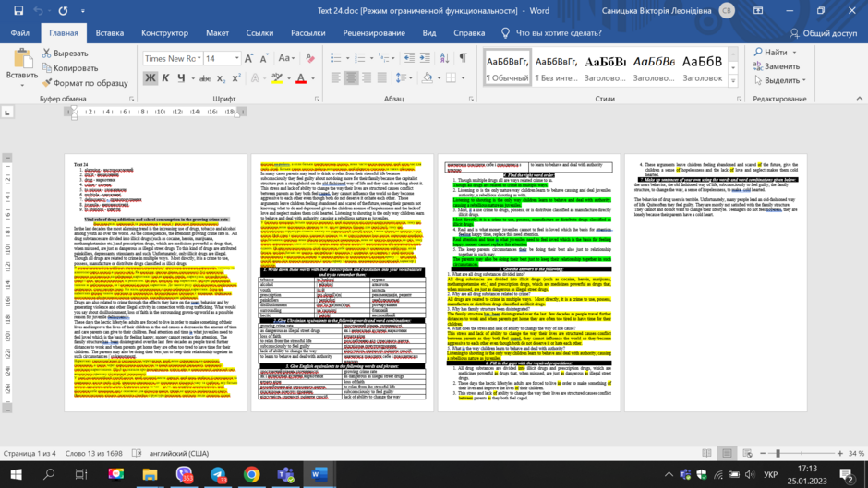868x488 pixels.
Task: Open the Заменить replace dialog
Action: pos(777,66)
